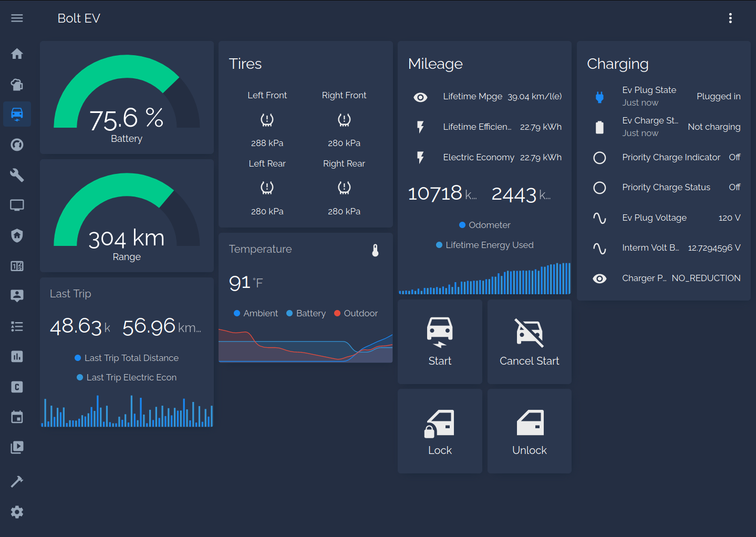Click the blue plug icon for Ev Plug State

tap(599, 97)
